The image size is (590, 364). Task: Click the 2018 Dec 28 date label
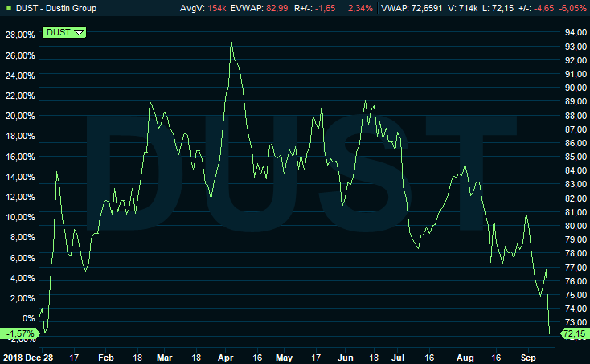coord(28,358)
